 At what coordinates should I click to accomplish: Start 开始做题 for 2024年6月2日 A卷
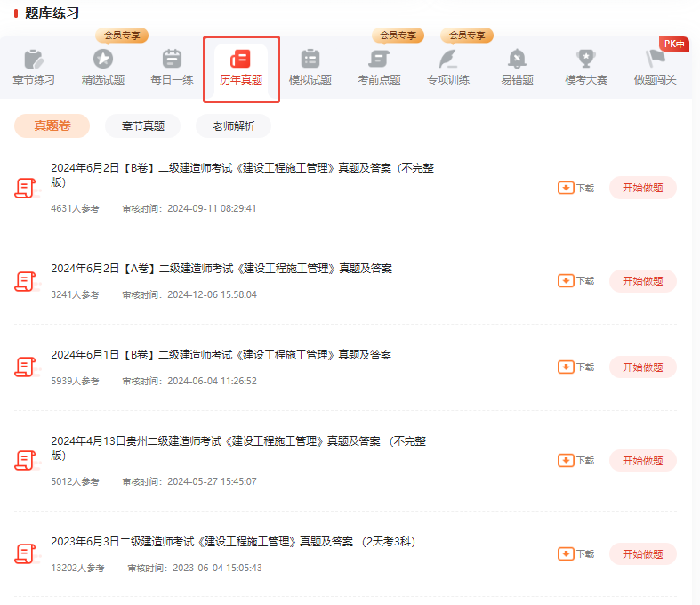pyautogui.click(x=643, y=281)
